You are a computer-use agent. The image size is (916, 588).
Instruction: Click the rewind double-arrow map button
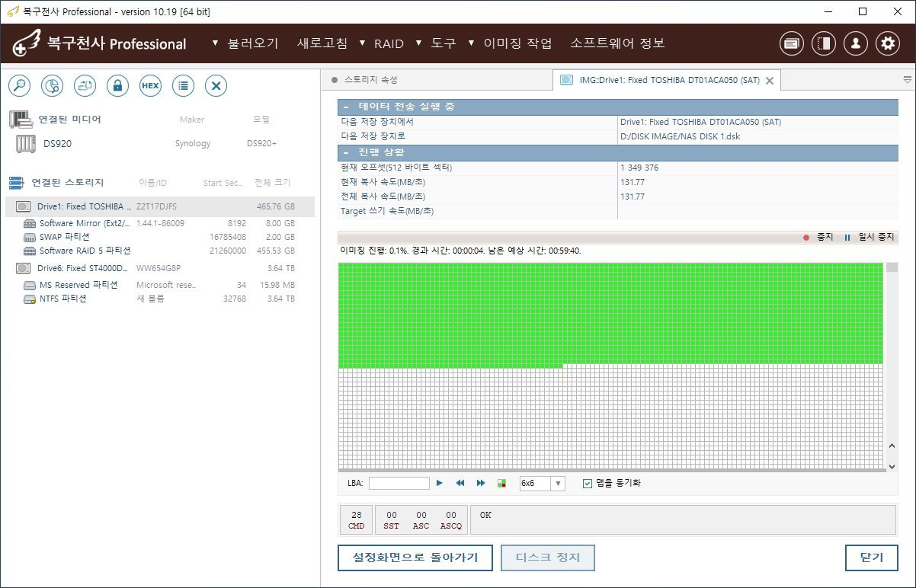460,483
